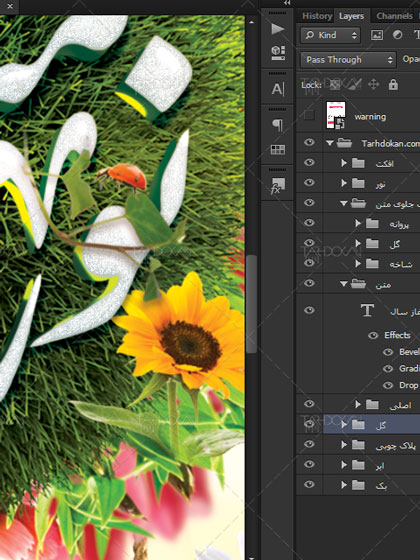Screen dimensions: 420x560
Task: Click folder icon of Tarhdokan.com group
Action: click(x=344, y=143)
